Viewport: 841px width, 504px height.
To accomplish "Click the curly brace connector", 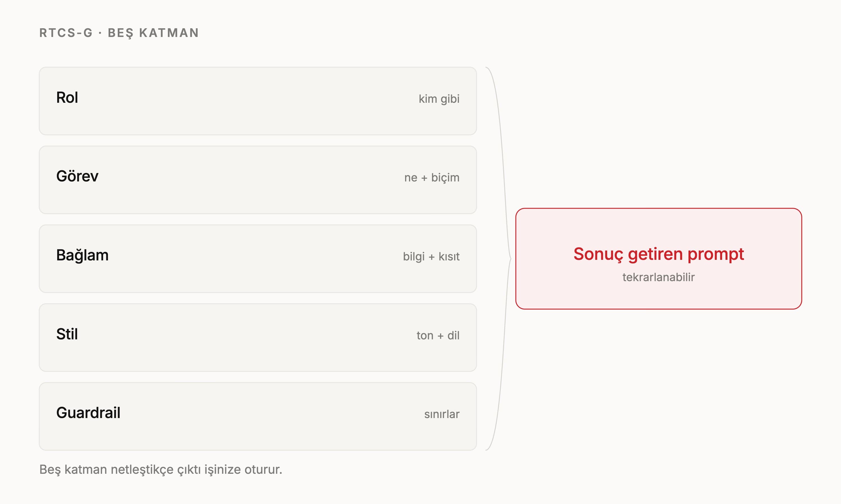I will click(x=498, y=258).
